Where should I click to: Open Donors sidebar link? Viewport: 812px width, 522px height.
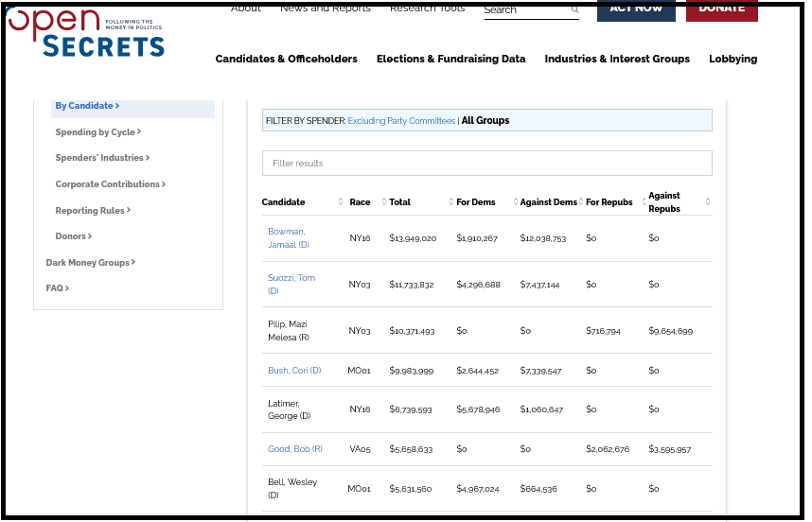point(73,235)
